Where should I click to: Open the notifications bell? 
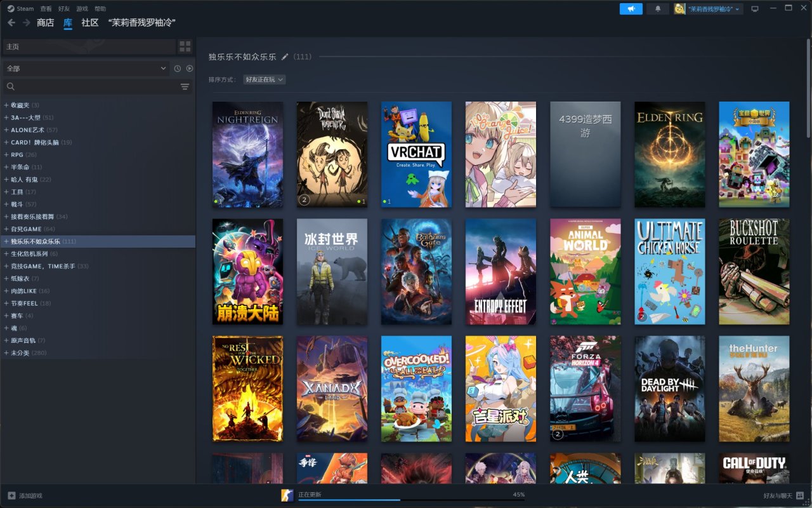pyautogui.click(x=658, y=9)
